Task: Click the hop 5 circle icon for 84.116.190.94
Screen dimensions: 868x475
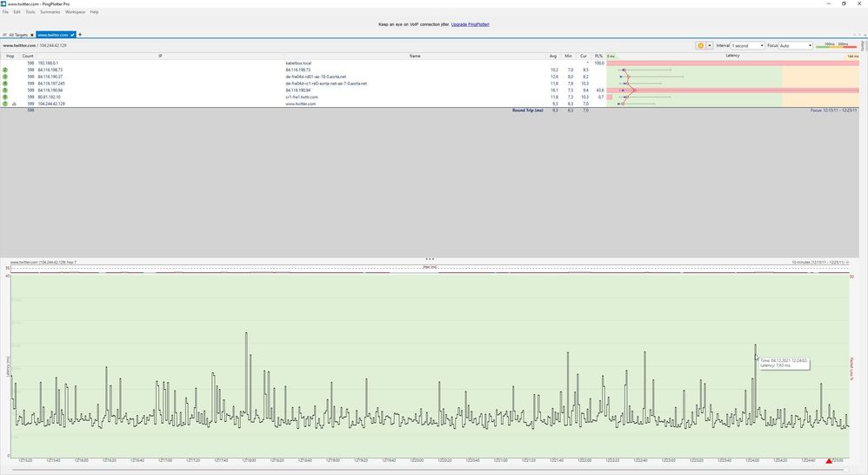Action: pos(5,90)
